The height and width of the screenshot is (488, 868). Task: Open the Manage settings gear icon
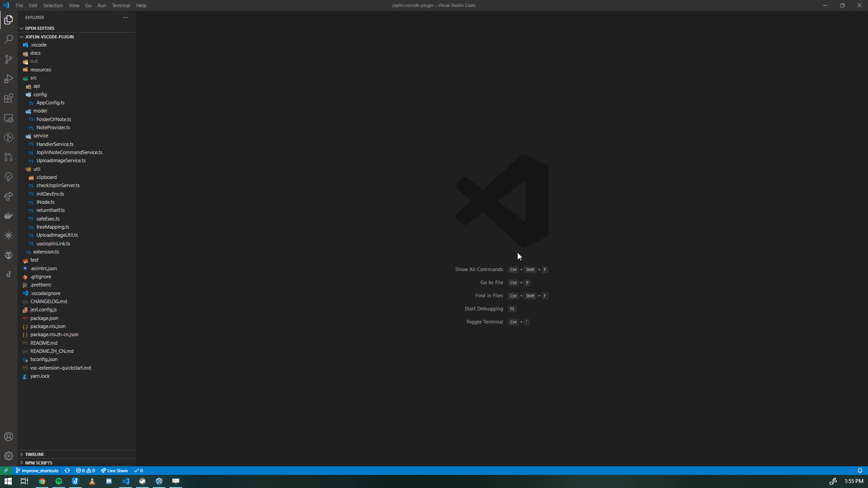point(9,456)
